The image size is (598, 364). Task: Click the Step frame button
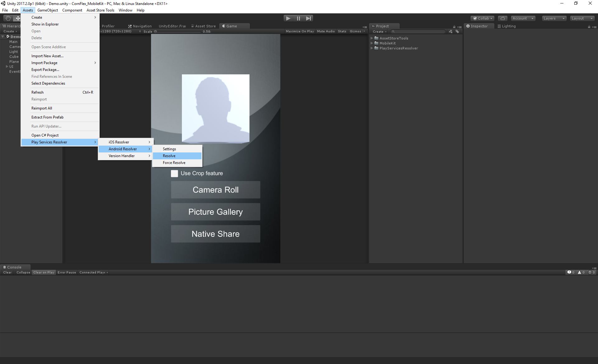(x=308, y=18)
